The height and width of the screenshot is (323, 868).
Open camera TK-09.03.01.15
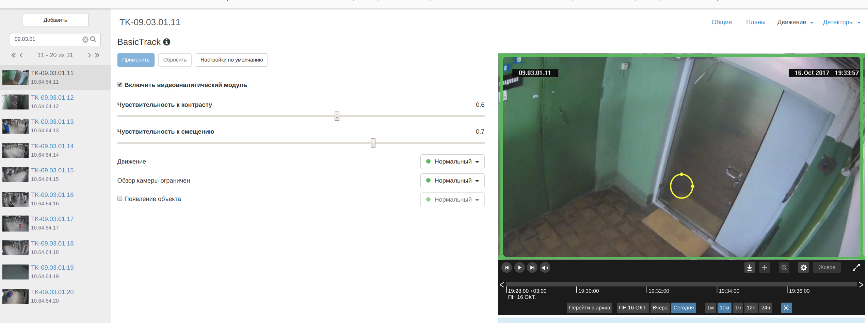(x=52, y=170)
